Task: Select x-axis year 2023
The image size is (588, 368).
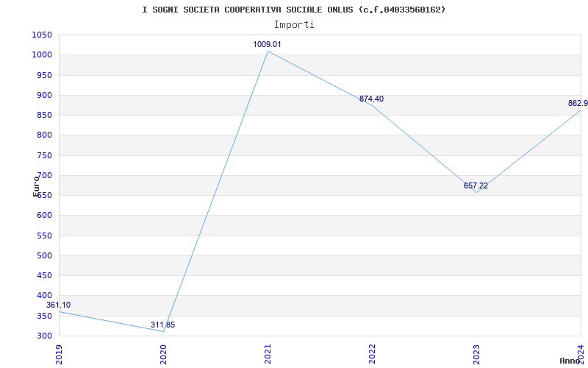Action: (x=476, y=355)
